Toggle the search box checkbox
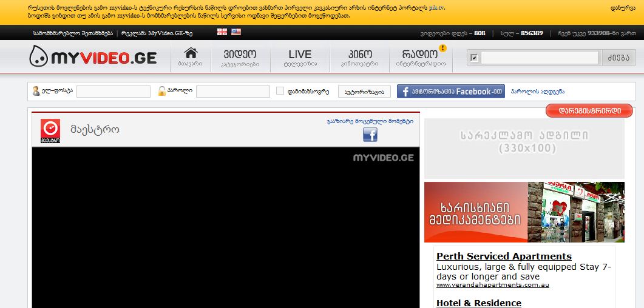Image resolution: width=644 pixels, height=308 pixels. pos(474,58)
